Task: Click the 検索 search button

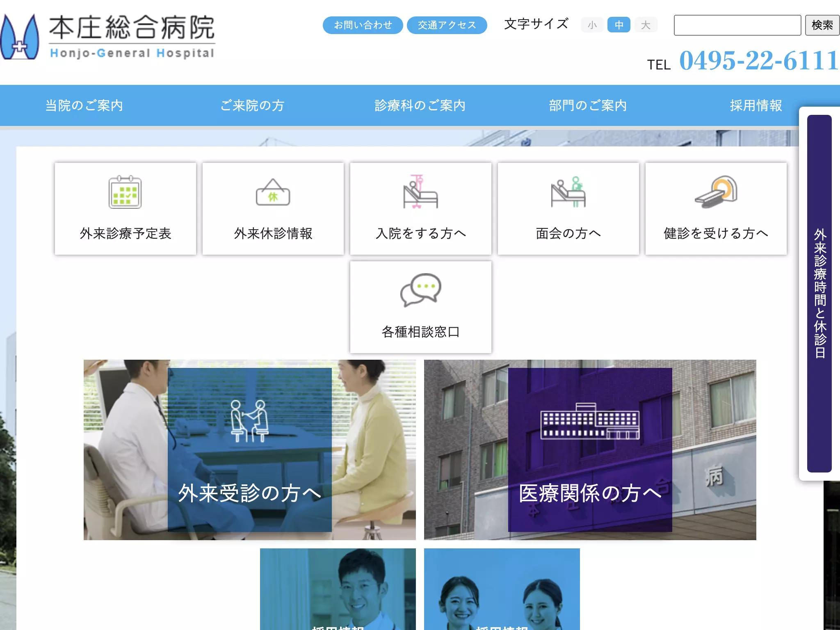Action: coord(822,25)
